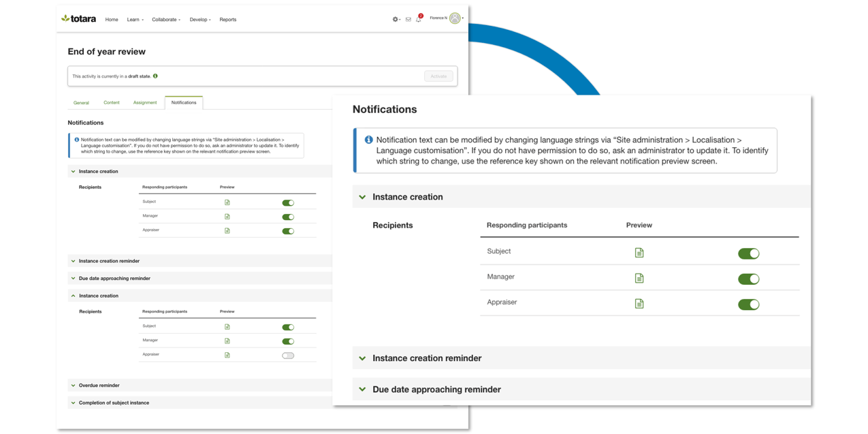Open the Subject notification preview icon

coord(639,253)
